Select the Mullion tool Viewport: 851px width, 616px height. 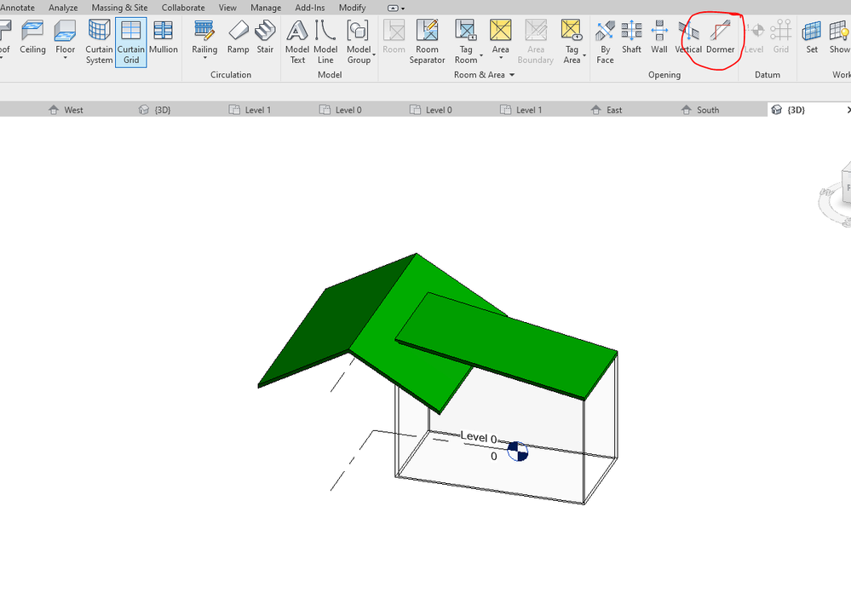click(x=164, y=37)
